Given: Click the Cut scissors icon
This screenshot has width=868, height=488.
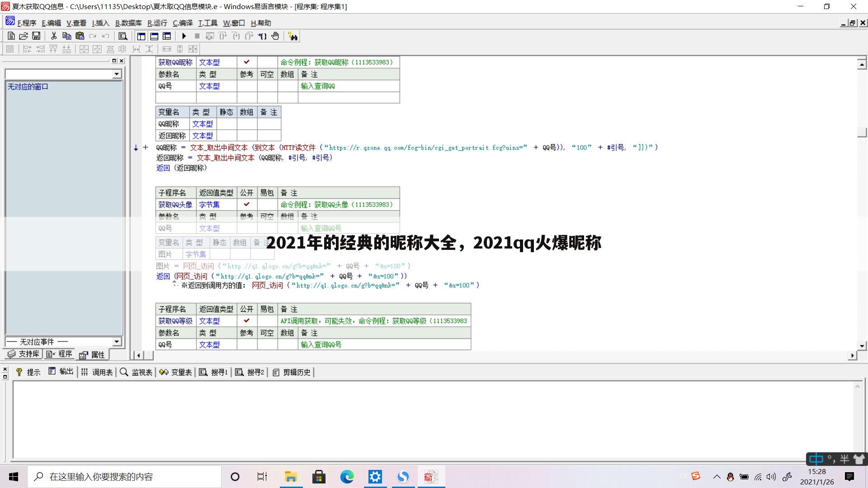Looking at the screenshot, I should tap(54, 36).
